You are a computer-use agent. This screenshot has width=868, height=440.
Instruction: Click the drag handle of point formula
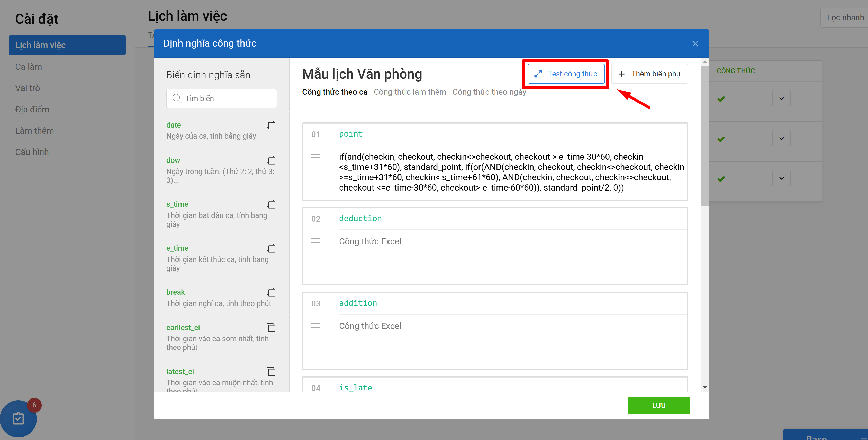click(x=316, y=156)
